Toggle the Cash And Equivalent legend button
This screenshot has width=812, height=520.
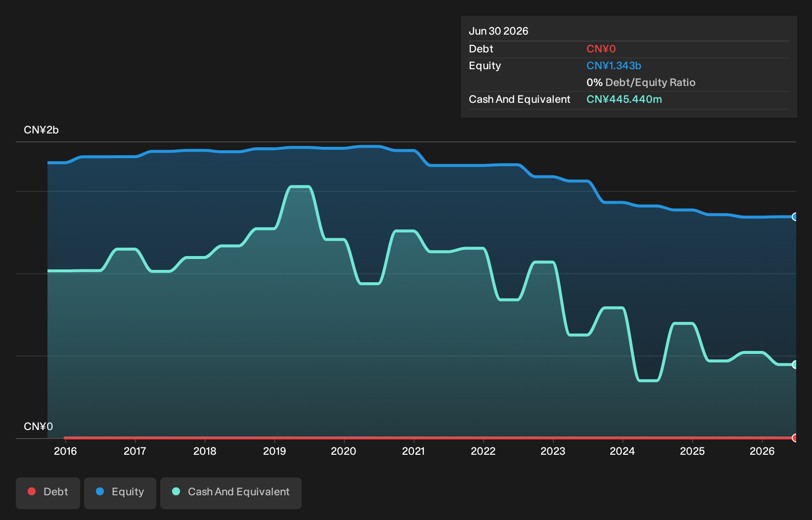click(x=231, y=493)
